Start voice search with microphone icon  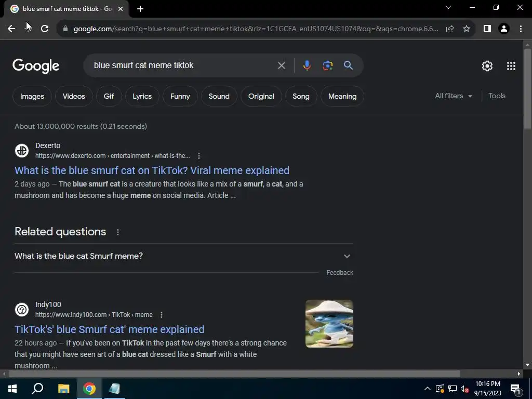click(x=307, y=65)
